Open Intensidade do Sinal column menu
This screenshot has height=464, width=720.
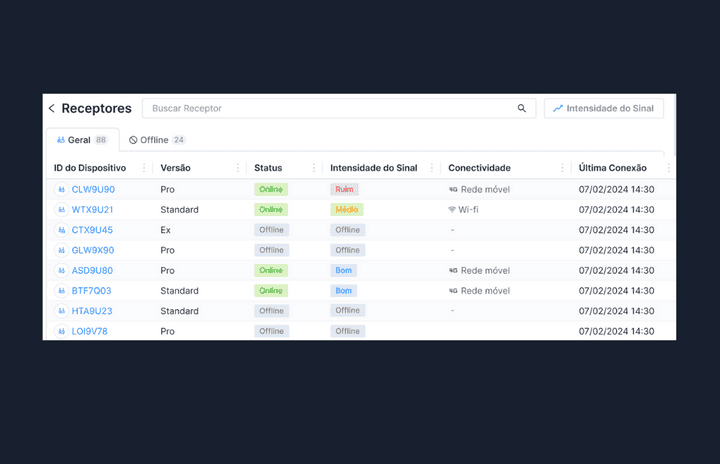tap(432, 168)
